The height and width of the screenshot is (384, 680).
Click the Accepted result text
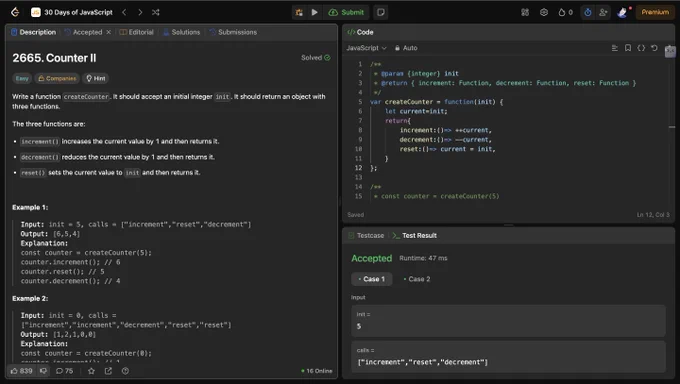pos(372,258)
